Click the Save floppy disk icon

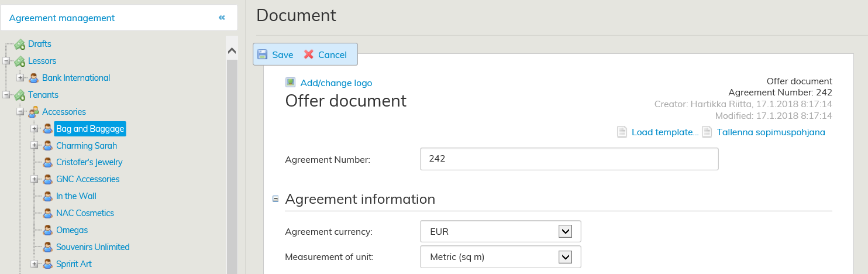[263, 54]
